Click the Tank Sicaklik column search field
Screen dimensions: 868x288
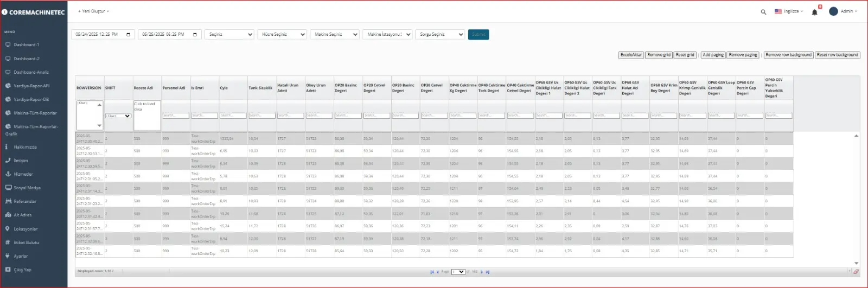tap(262, 116)
